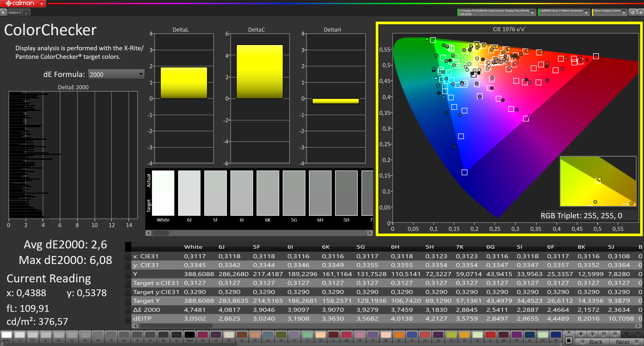Click the settings gear icon at top right

pyautogui.click(x=633, y=12)
